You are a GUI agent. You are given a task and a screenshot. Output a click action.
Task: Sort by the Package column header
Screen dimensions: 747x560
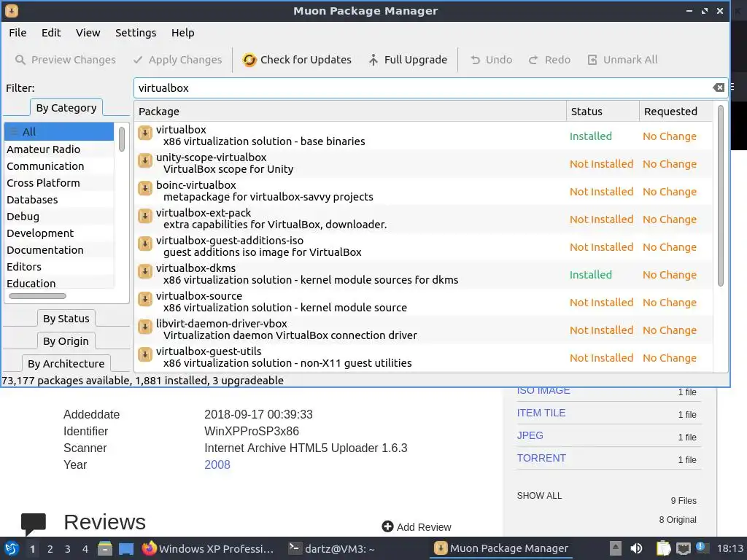(x=350, y=111)
